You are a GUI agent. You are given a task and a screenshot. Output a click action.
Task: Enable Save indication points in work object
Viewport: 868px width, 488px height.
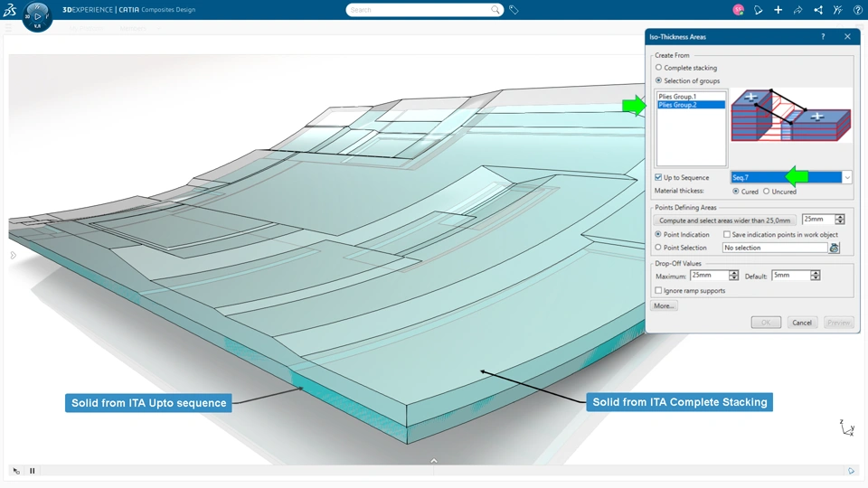pos(727,234)
